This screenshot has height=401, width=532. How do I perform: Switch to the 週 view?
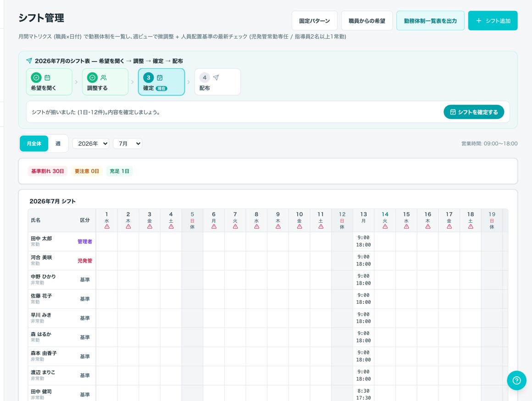click(x=58, y=144)
